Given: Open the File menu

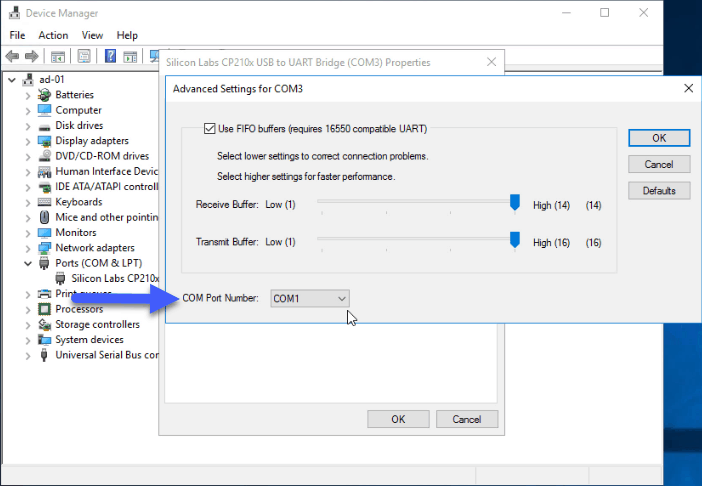Looking at the screenshot, I should coord(17,35).
